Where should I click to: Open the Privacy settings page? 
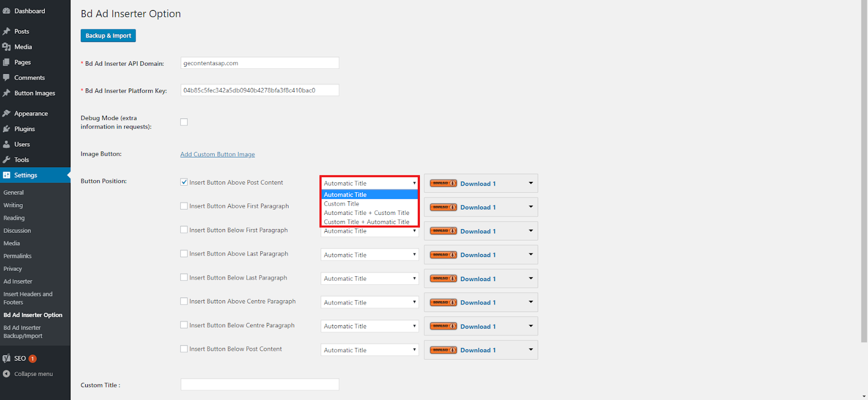tap(12, 269)
